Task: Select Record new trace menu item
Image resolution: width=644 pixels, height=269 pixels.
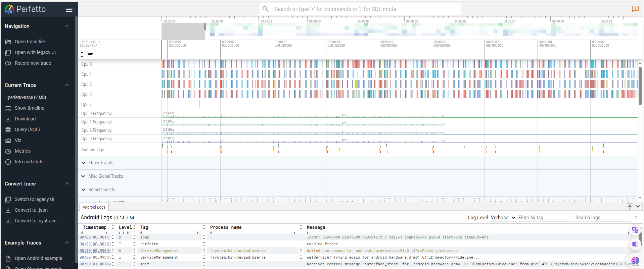Action: pyautogui.click(x=33, y=63)
